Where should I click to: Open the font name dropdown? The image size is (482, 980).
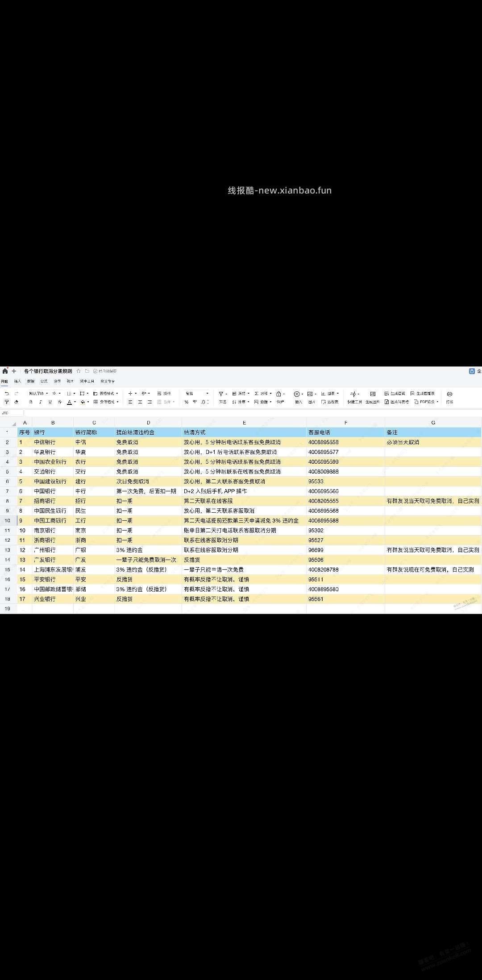[x=38, y=394]
